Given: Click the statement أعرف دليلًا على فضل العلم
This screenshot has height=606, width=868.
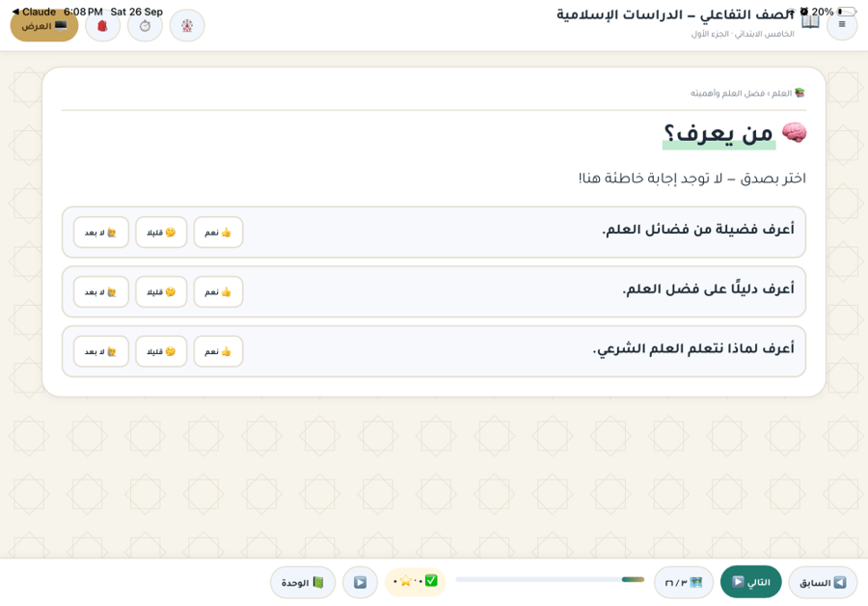Looking at the screenshot, I should pyautogui.click(x=708, y=289).
